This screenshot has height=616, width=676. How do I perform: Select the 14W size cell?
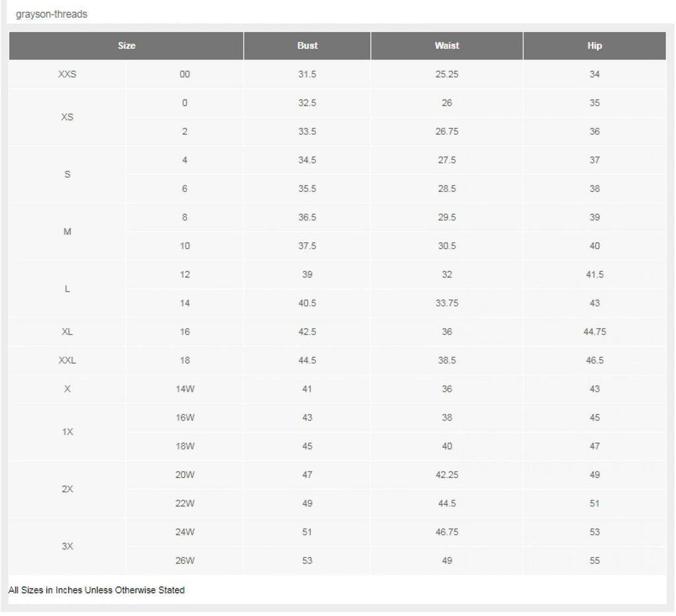pyautogui.click(x=185, y=389)
